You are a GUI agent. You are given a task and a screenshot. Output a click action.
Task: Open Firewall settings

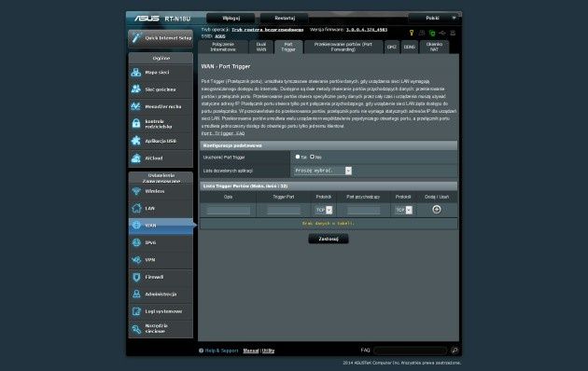[161, 278]
